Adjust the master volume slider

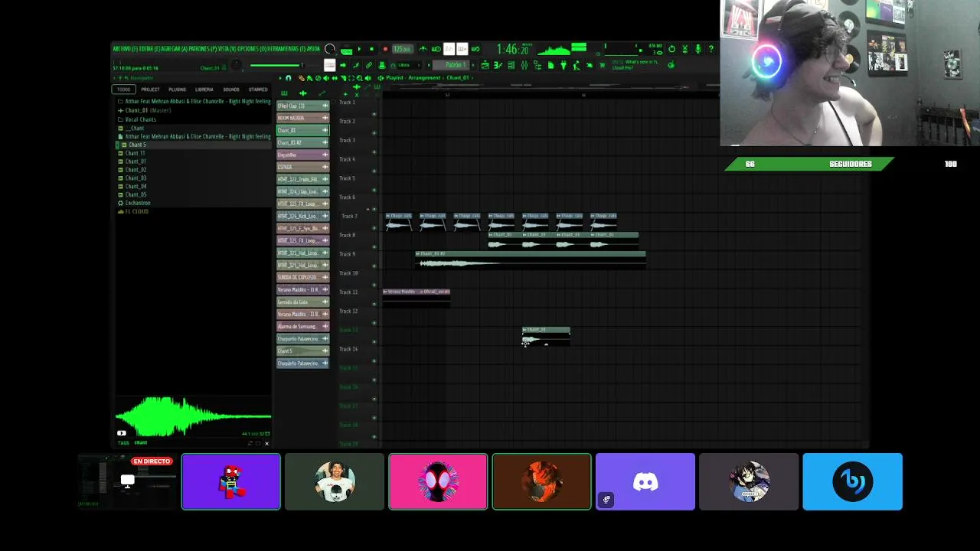coord(276,65)
